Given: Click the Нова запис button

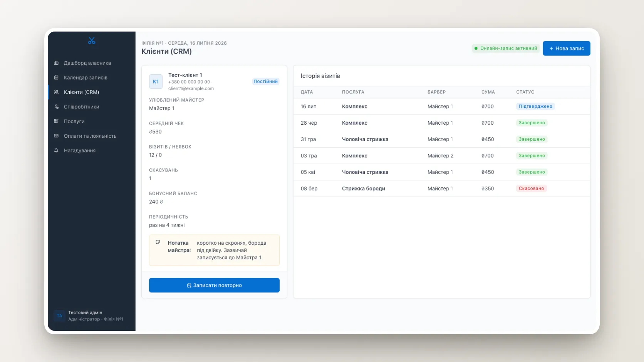Looking at the screenshot, I should 566,48.
